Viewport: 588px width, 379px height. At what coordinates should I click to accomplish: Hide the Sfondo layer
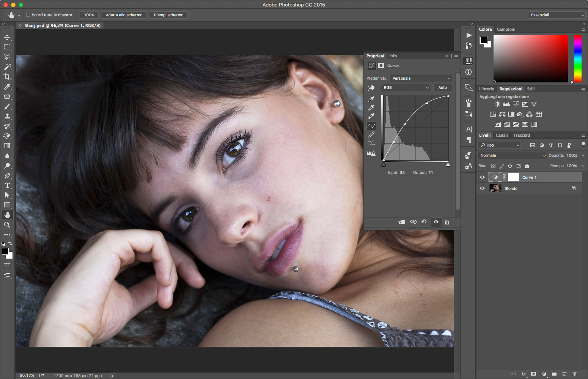[482, 188]
